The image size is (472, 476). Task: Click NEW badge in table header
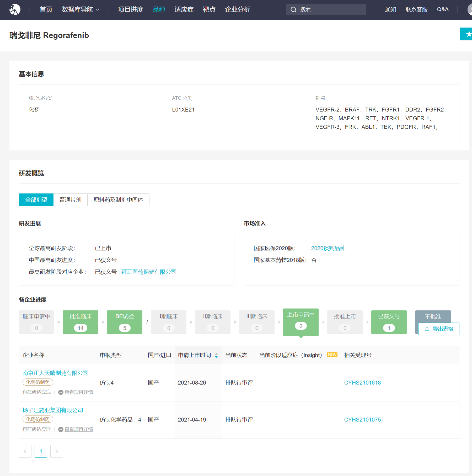332,355
